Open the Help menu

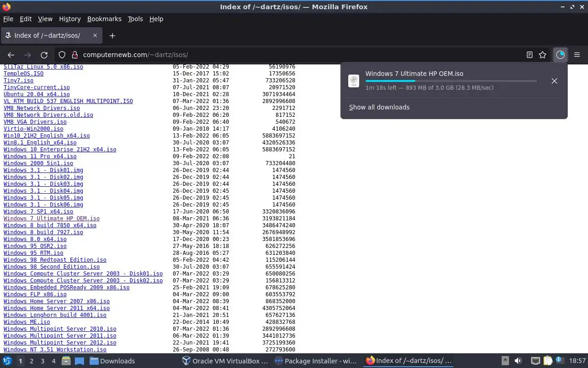point(156,19)
